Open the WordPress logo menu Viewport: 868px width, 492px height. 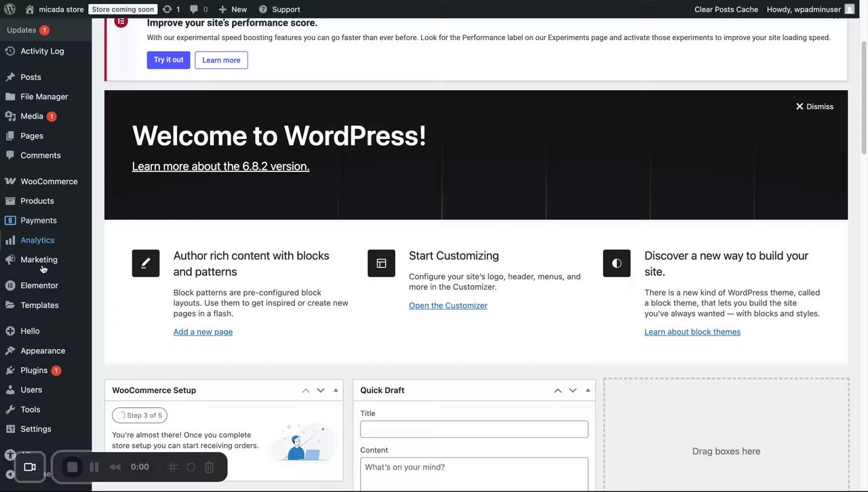point(9,9)
